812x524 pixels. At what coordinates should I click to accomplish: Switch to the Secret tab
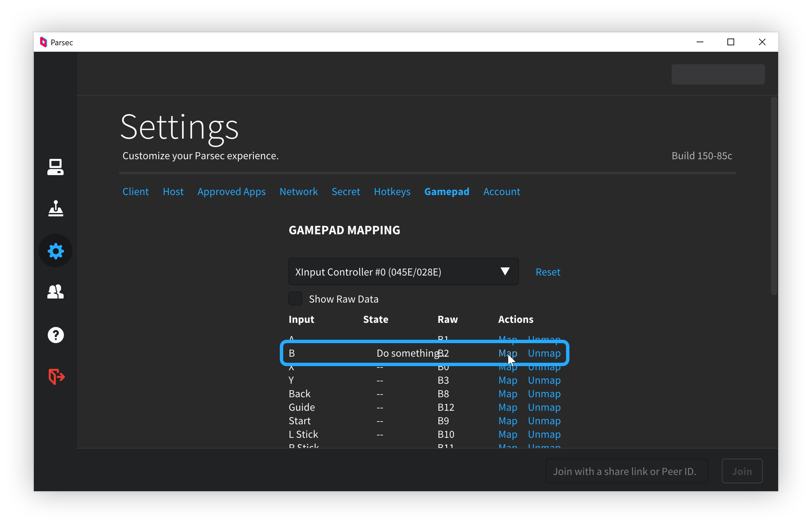click(x=345, y=192)
